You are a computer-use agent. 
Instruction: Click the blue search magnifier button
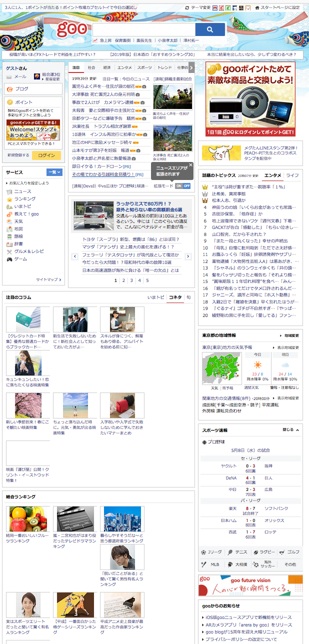click(210, 29)
